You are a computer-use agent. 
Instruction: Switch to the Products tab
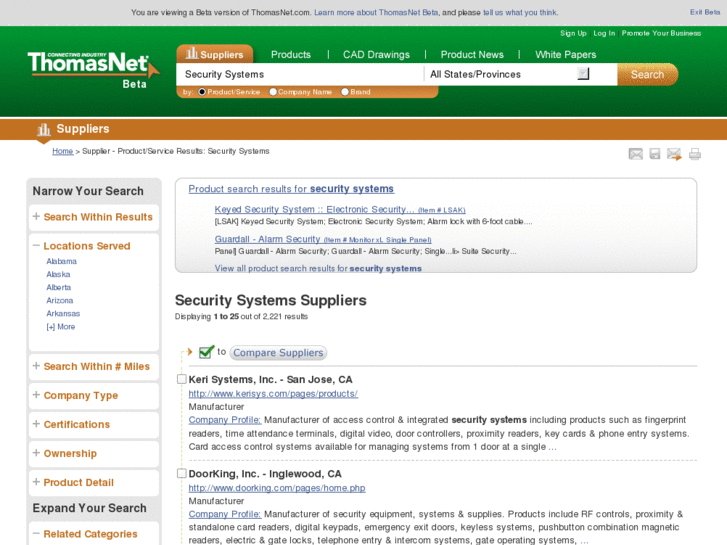291,55
